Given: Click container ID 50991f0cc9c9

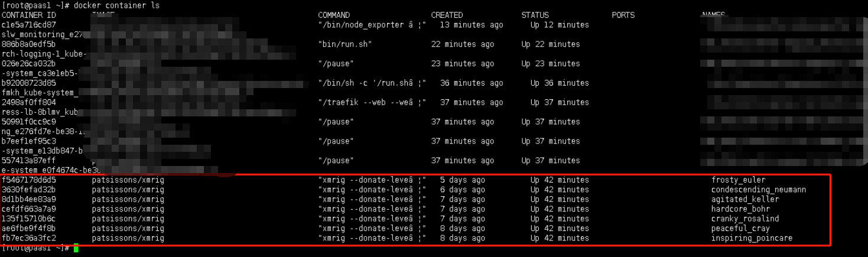Looking at the screenshot, I should pyautogui.click(x=29, y=122).
